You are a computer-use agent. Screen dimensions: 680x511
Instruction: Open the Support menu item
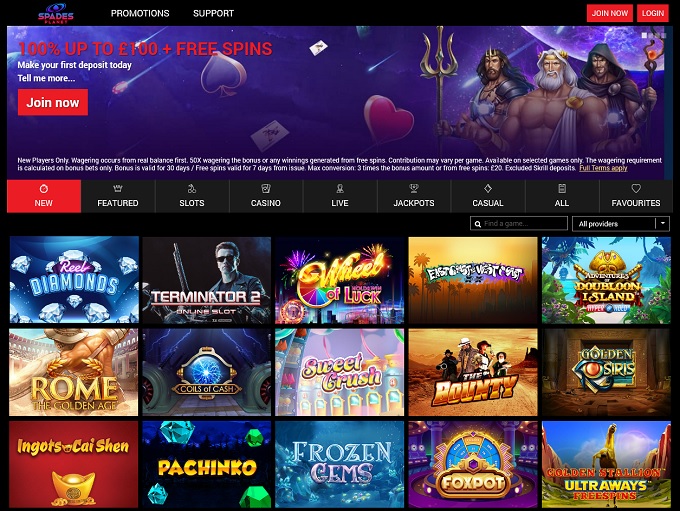pos(213,13)
